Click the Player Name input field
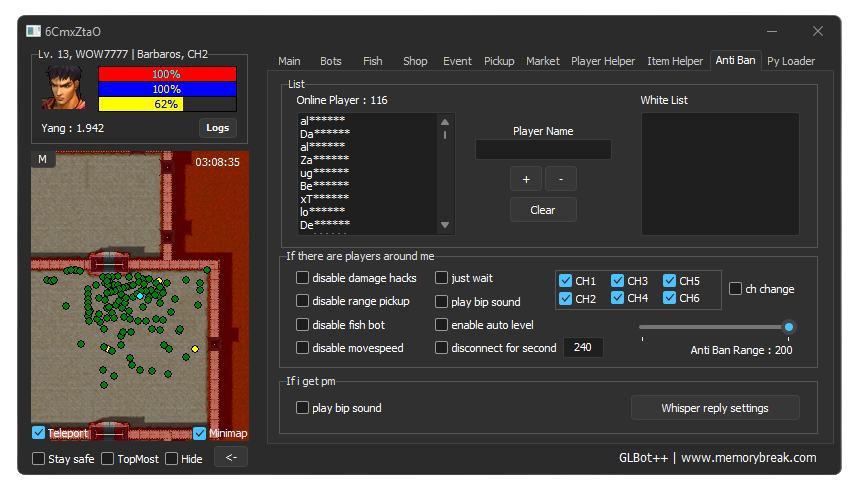The width and height of the screenshot is (854, 487). coord(543,149)
